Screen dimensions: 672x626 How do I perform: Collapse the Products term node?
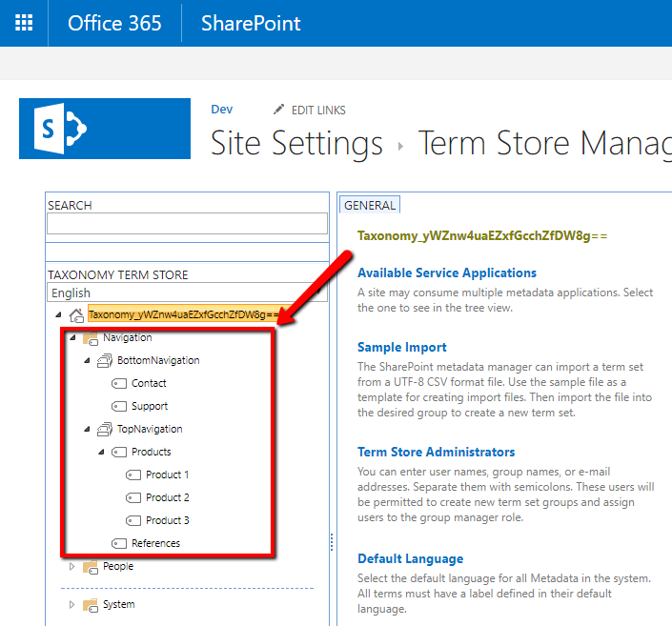point(101,452)
